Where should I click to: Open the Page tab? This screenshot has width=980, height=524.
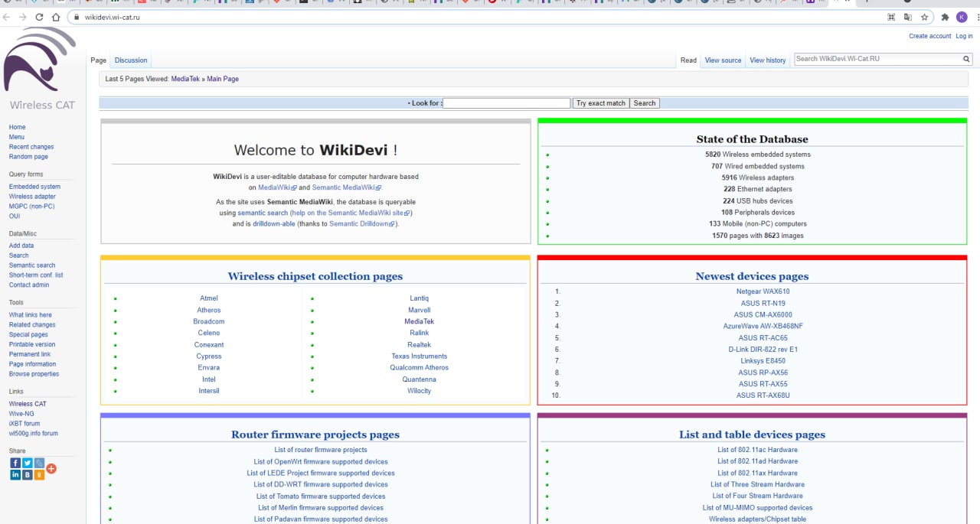coord(98,60)
